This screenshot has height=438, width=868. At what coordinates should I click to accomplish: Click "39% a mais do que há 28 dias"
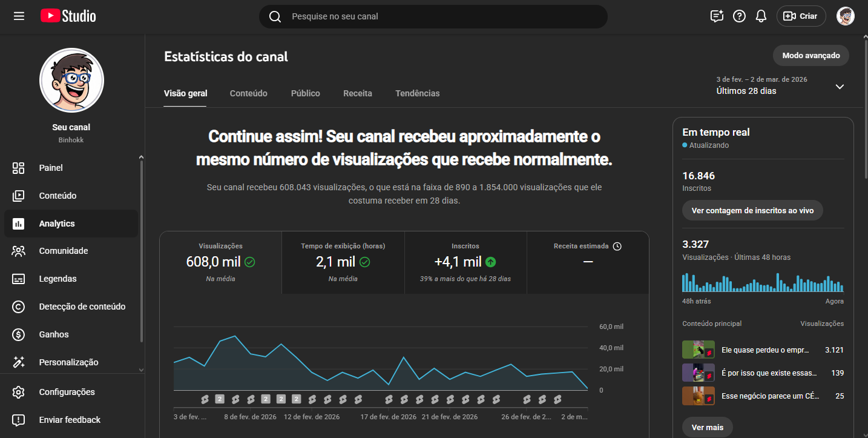tap(465, 279)
